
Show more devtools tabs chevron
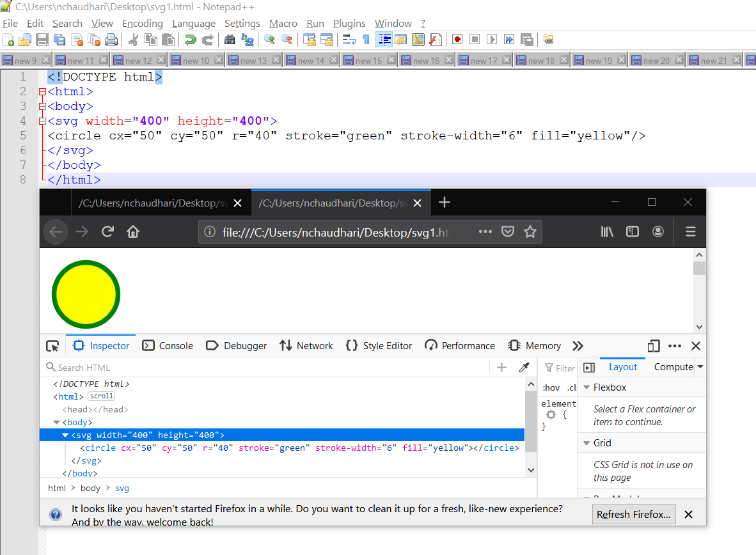click(578, 346)
